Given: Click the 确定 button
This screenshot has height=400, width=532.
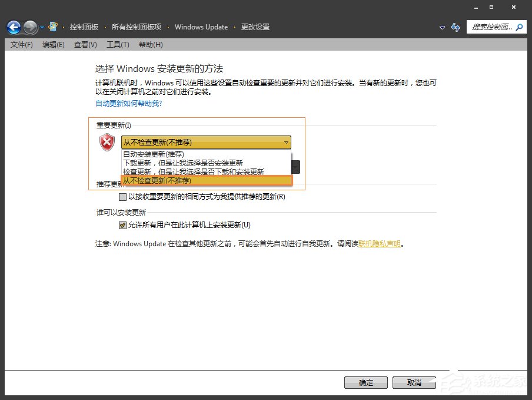Looking at the screenshot, I should click(x=365, y=382).
